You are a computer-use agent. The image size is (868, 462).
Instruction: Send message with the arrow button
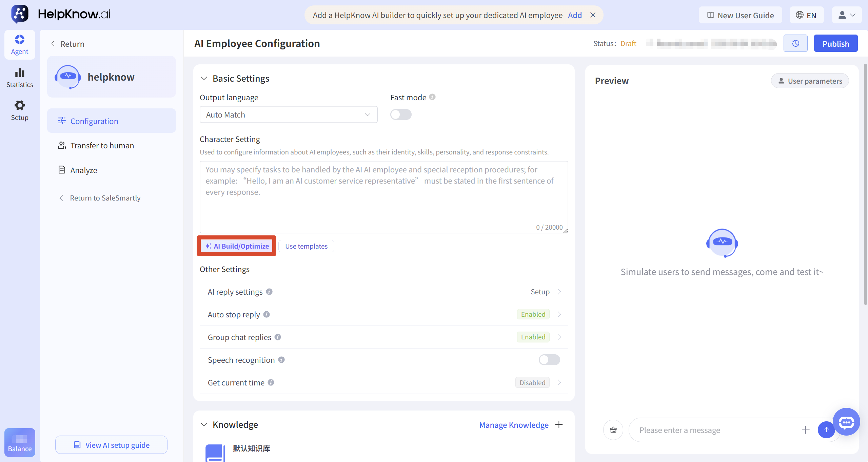826,430
